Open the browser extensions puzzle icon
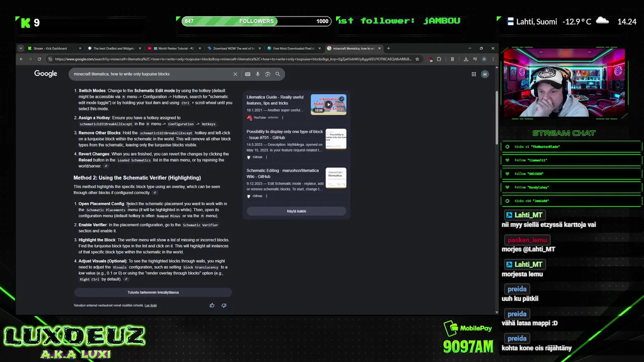 (x=439, y=59)
